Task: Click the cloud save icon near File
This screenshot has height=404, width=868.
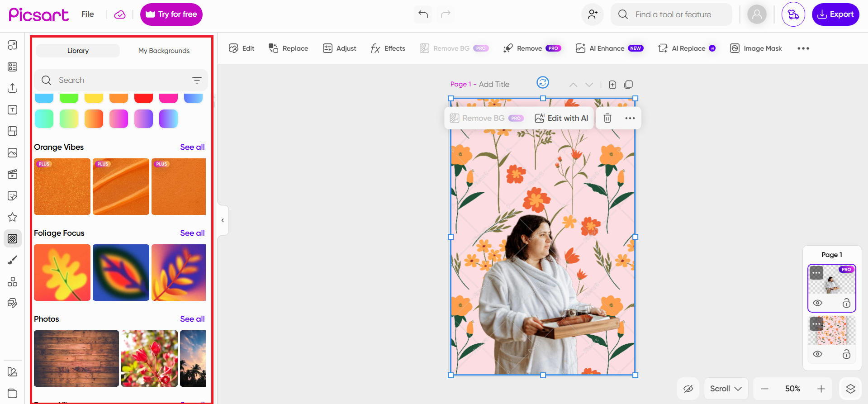Action: pos(120,14)
